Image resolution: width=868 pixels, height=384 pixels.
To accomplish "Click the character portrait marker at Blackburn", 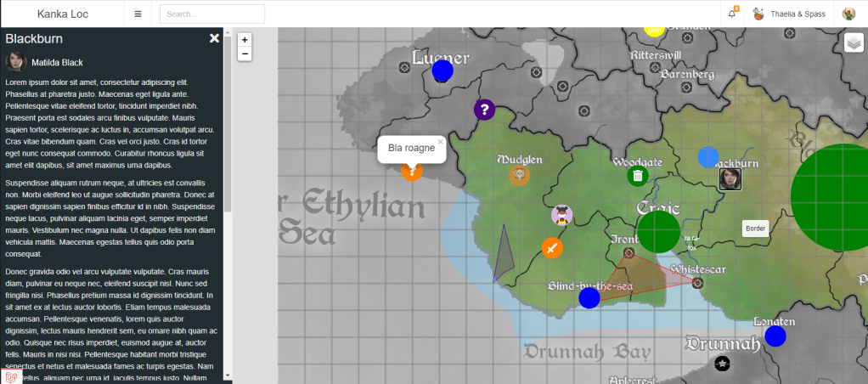I will [x=730, y=178].
